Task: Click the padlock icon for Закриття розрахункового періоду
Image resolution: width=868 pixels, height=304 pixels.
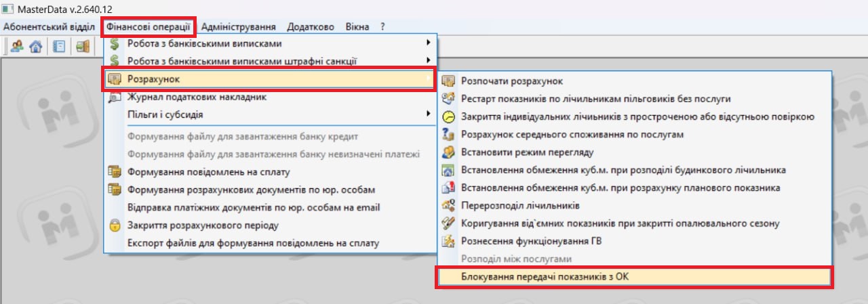Action: coord(114,225)
